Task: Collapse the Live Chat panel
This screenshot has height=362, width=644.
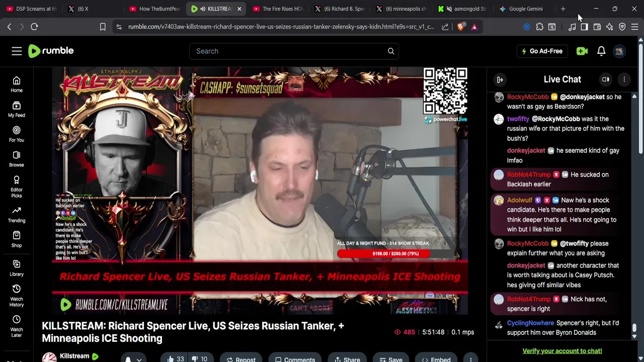Action: click(x=500, y=79)
